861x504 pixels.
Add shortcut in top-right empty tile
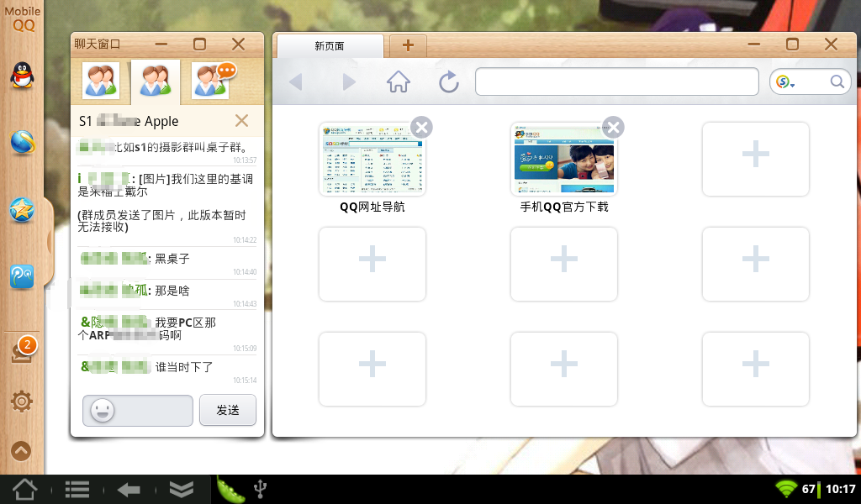[x=756, y=159]
